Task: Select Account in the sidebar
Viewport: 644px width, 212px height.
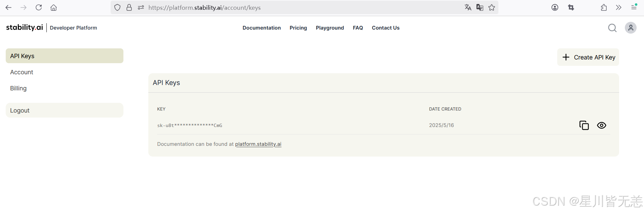Action: (x=22, y=72)
